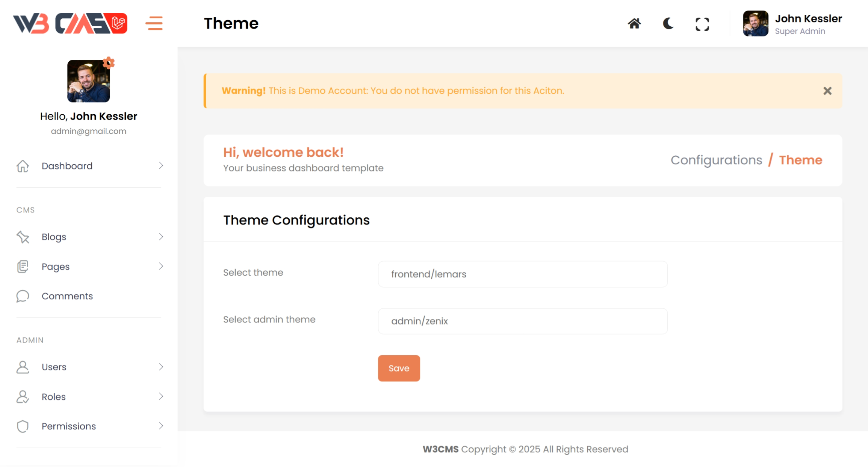Click the Roles user icon

click(x=23, y=396)
